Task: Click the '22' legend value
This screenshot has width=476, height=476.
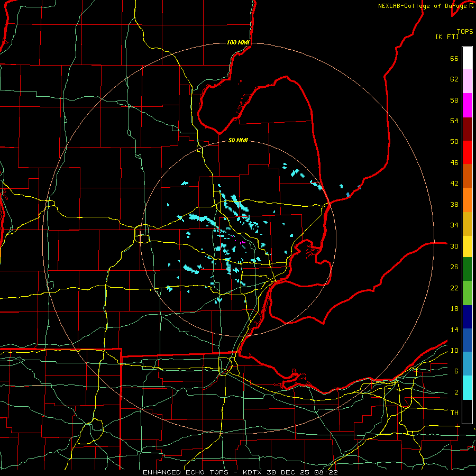Action: click(x=454, y=288)
